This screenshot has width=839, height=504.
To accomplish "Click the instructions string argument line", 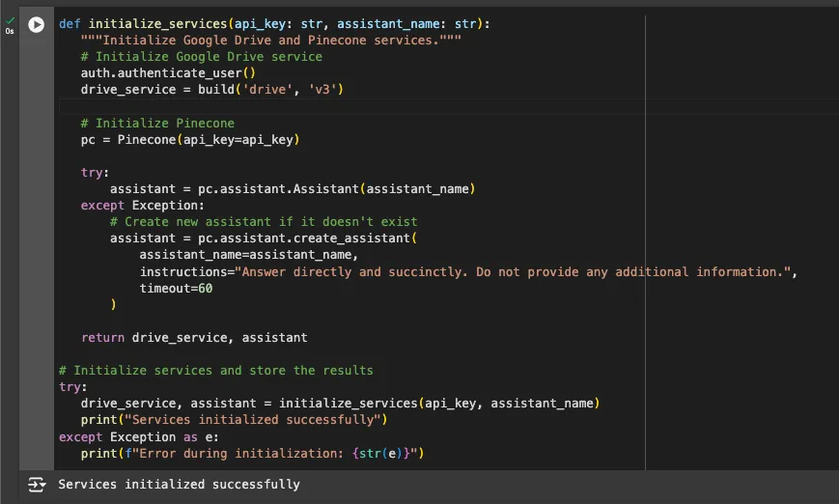I will 468,272.
